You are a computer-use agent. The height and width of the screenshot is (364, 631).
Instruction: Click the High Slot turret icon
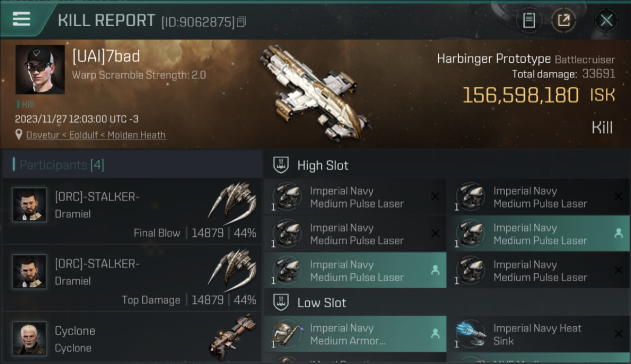point(281,165)
